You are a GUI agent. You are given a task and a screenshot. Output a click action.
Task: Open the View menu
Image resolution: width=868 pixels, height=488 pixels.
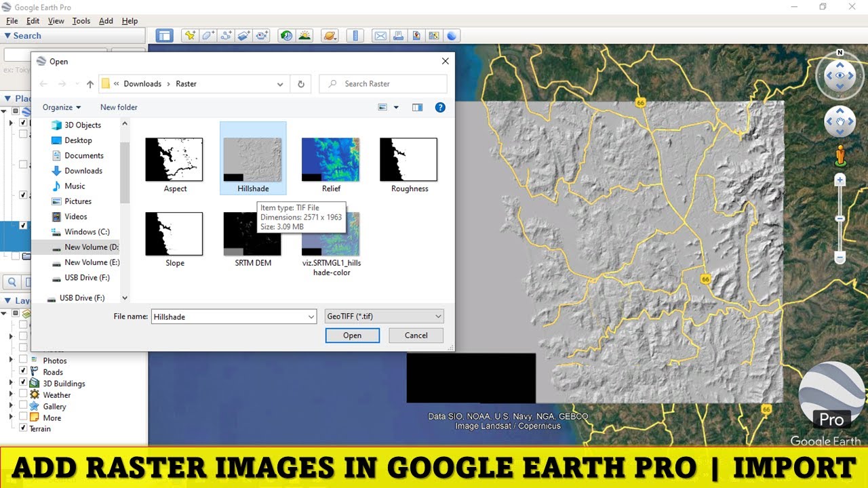pos(56,21)
